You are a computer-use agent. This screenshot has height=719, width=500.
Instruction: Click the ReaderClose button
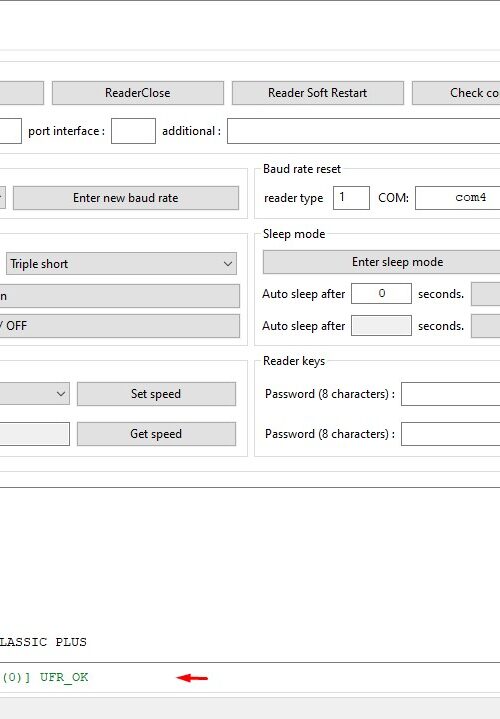[x=138, y=93]
